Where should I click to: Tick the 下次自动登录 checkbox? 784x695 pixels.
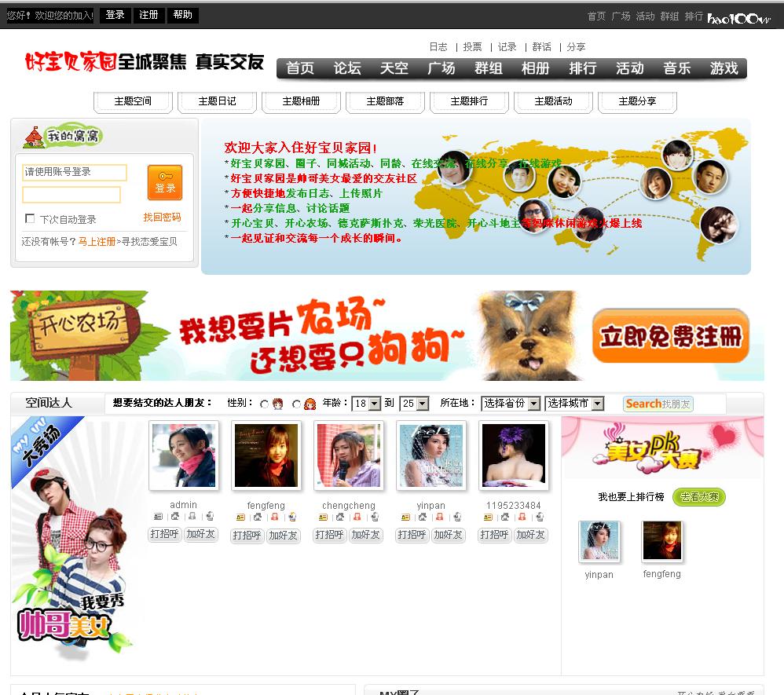pos(30,218)
